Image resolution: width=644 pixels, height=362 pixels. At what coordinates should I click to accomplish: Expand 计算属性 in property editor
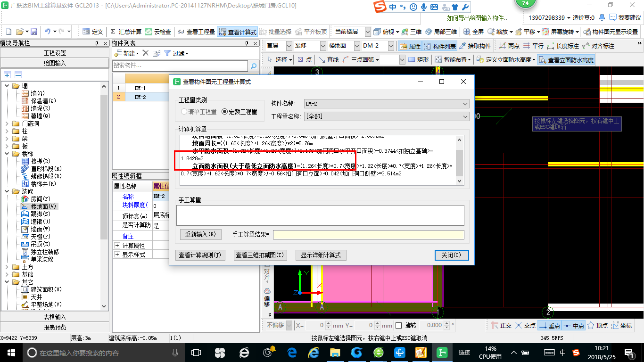117,246
